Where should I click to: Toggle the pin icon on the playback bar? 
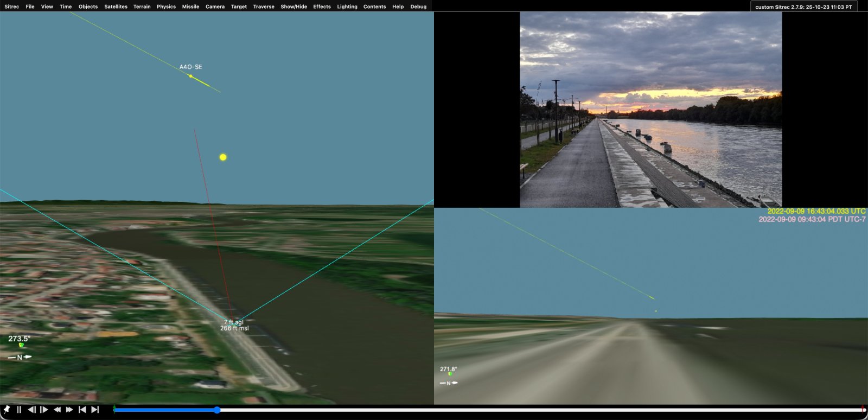7,410
